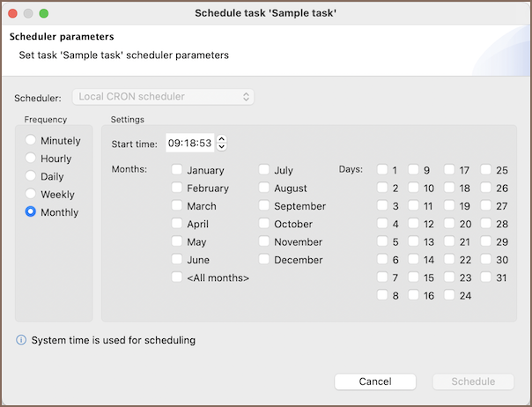Click the Schedule button

pos(474,381)
